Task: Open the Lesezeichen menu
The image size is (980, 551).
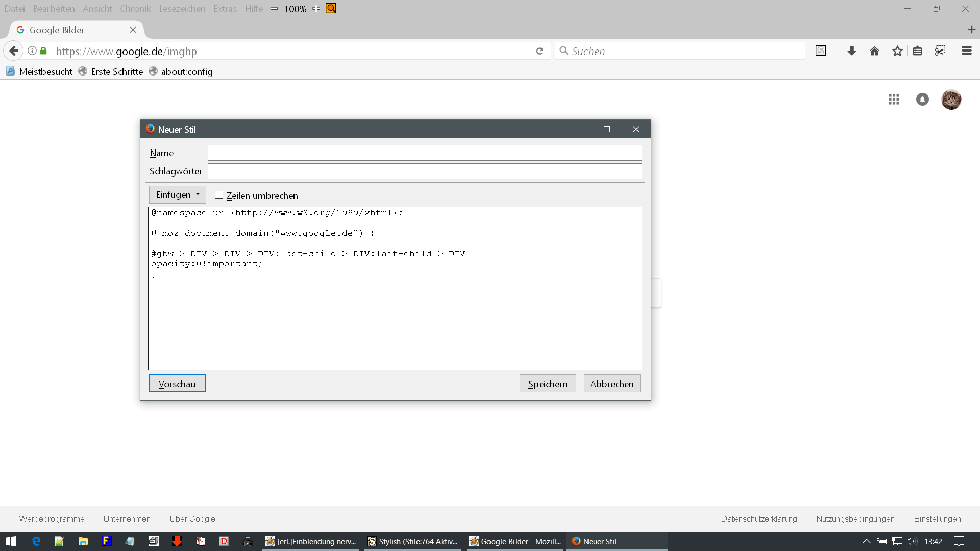Action: tap(182, 9)
